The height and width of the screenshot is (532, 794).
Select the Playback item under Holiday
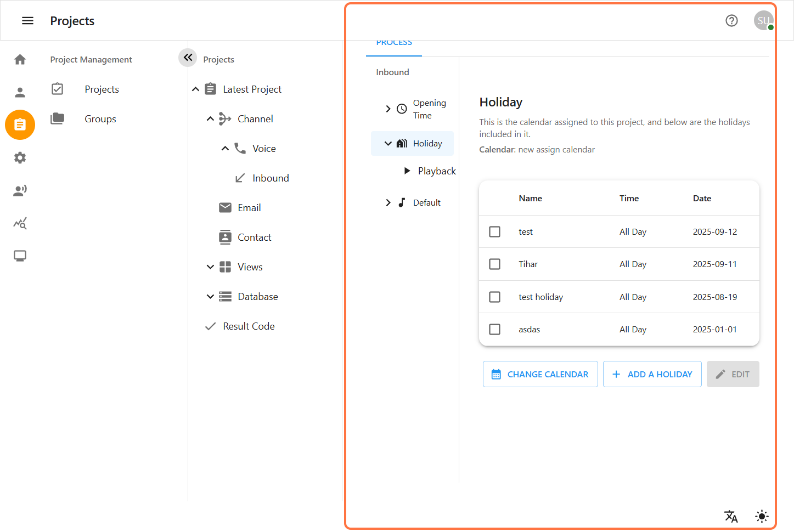click(x=436, y=171)
